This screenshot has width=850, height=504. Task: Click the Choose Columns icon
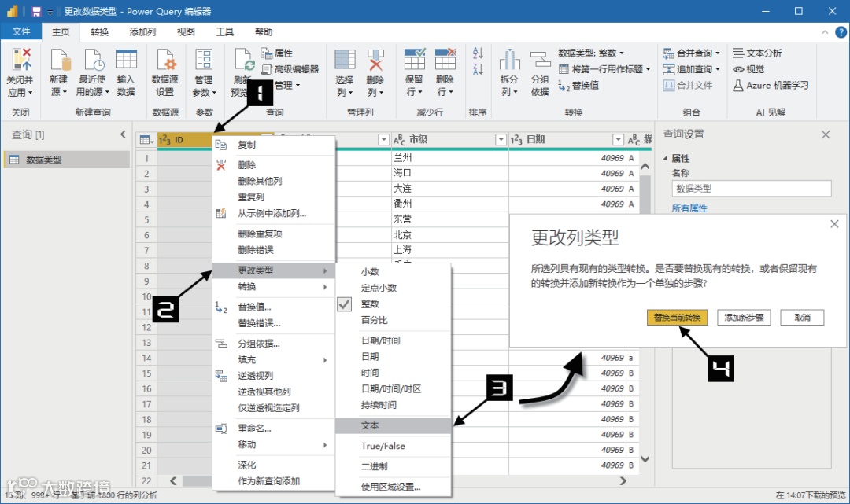click(345, 60)
